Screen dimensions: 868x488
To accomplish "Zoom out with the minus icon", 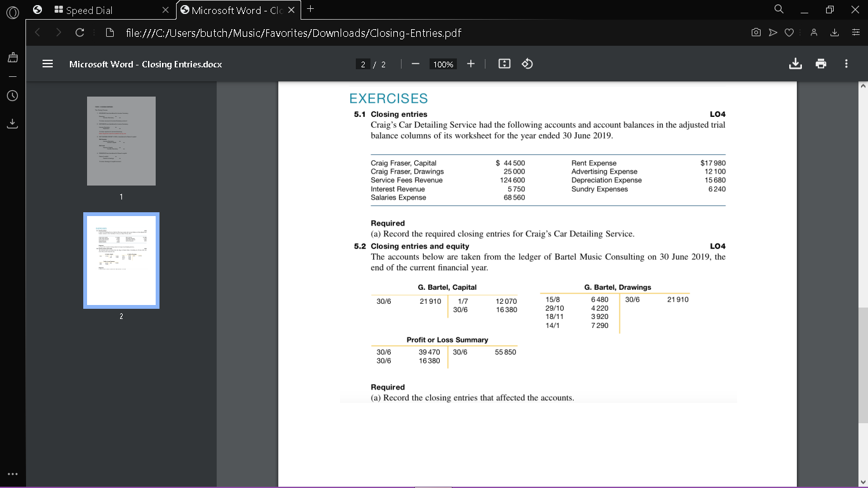I will coord(415,64).
